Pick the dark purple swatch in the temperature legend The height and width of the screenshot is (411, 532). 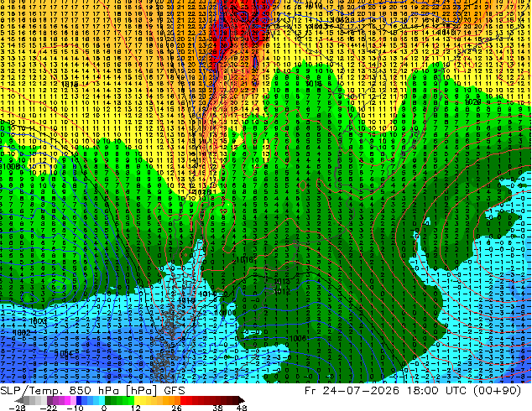click(x=50, y=400)
